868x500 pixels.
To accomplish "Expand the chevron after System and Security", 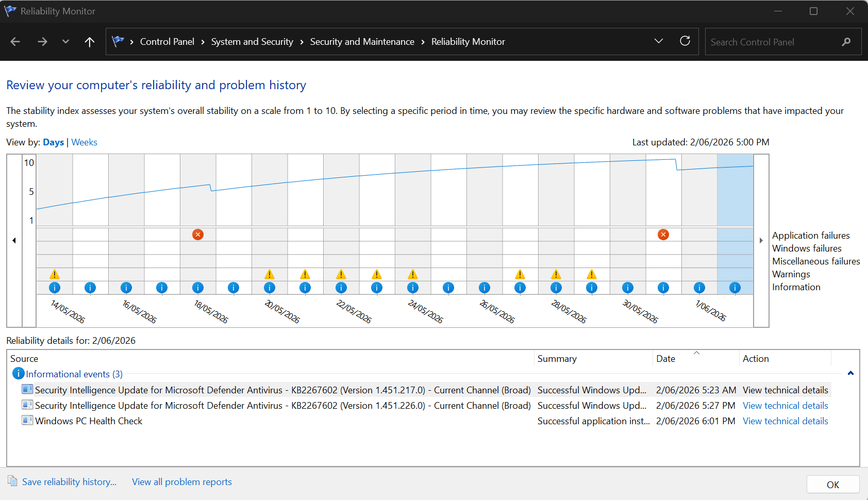I will click(302, 42).
